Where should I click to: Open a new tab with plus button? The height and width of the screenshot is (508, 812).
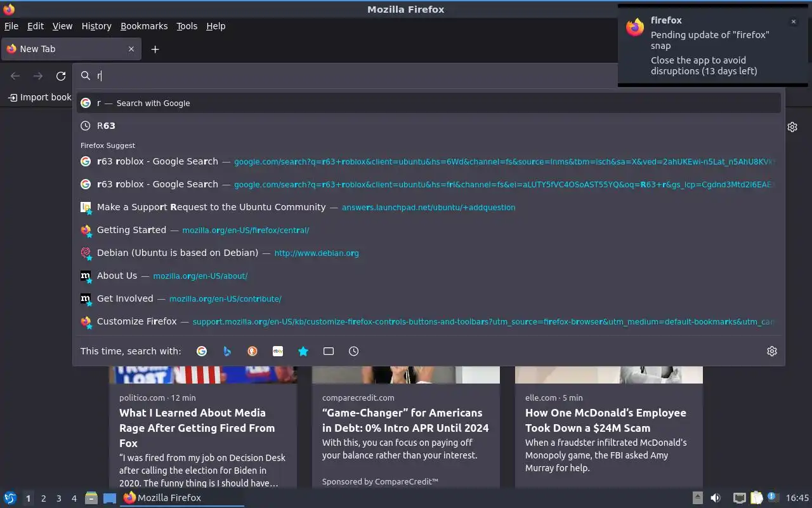click(x=155, y=49)
